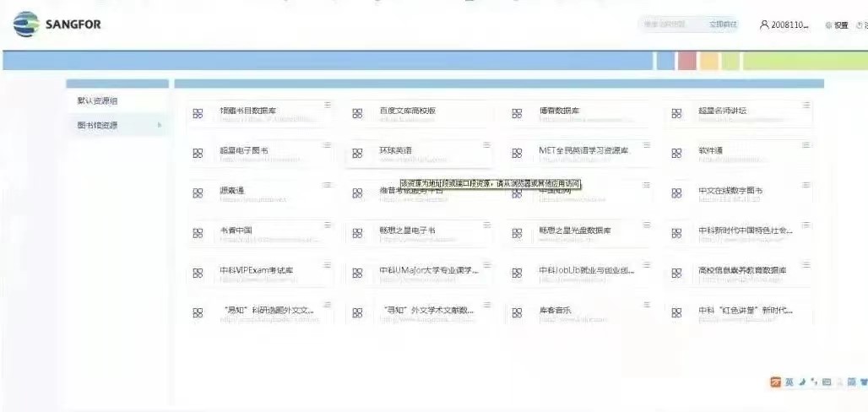Click the user profile icon beside 2008110
The height and width of the screenshot is (412, 868).
coord(764,24)
